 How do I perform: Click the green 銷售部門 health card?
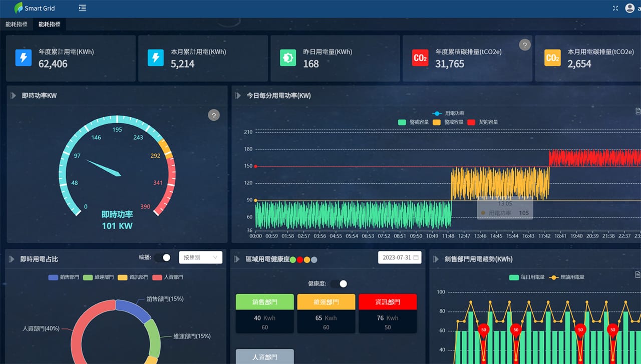(264, 313)
